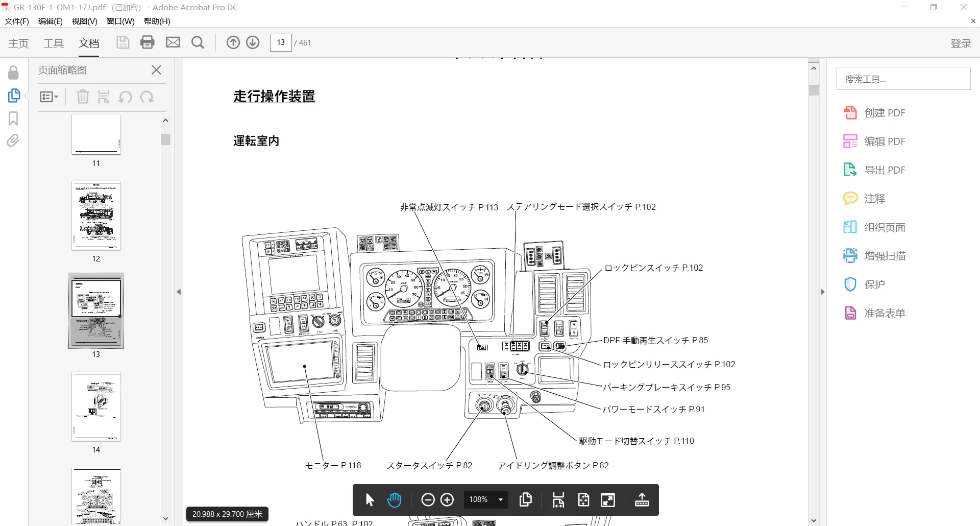Open the page thumbnails panel icon

coord(14,95)
